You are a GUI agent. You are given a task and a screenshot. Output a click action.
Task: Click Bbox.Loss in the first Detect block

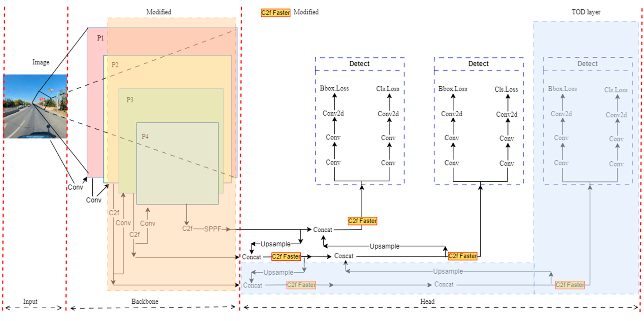point(334,88)
